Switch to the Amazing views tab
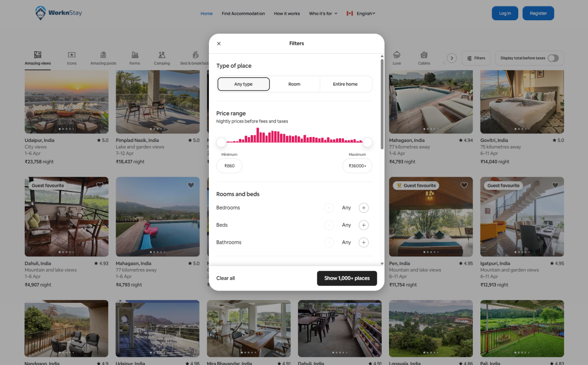The height and width of the screenshot is (365, 588). click(38, 58)
